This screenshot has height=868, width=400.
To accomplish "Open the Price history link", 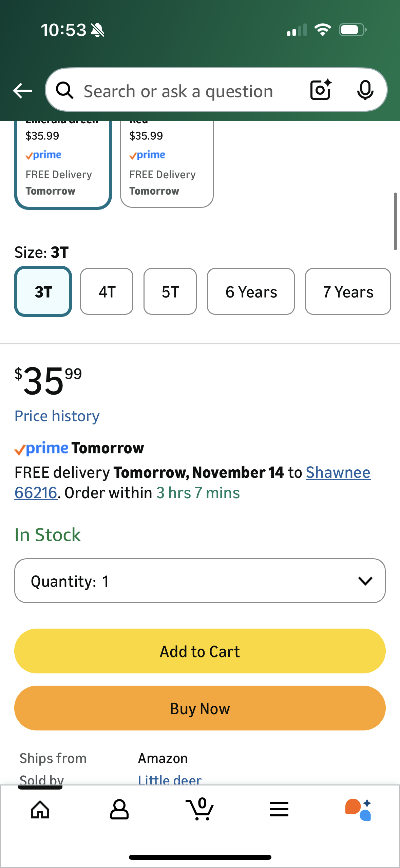I will (57, 416).
